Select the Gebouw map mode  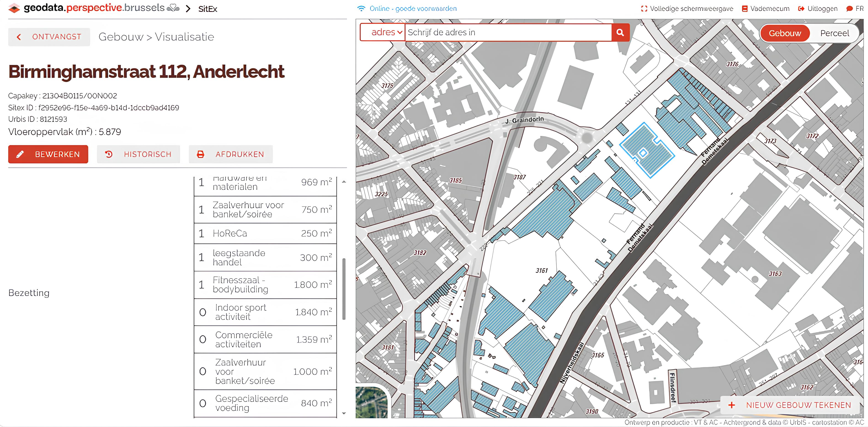tap(785, 33)
